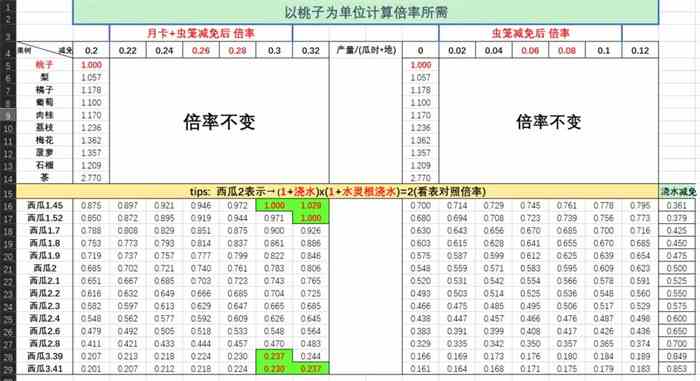The width and height of the screenshot is (700, 381).
Task: Select the 茶 row label
Action: pos(45,178)
